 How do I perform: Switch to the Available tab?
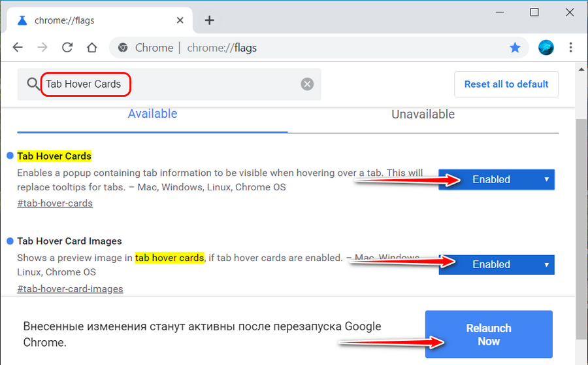click(x=152, y=114)
